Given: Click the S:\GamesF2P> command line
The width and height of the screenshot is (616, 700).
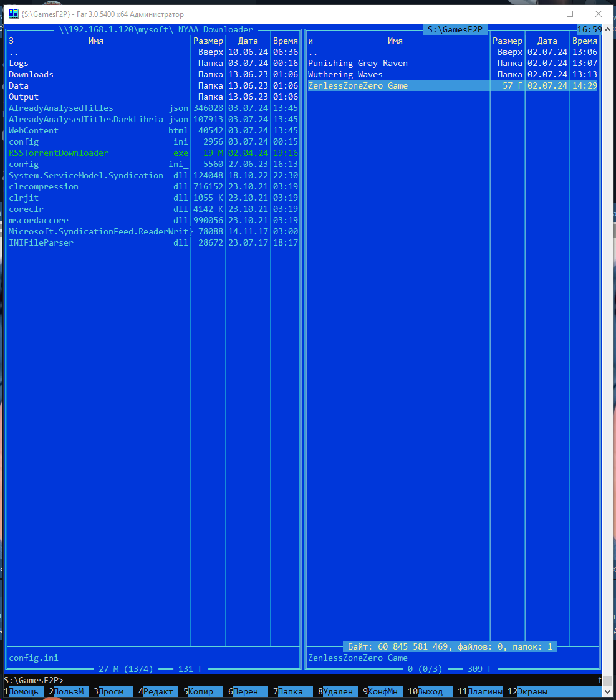Looking at the screenshot, I should pos(302,680).
